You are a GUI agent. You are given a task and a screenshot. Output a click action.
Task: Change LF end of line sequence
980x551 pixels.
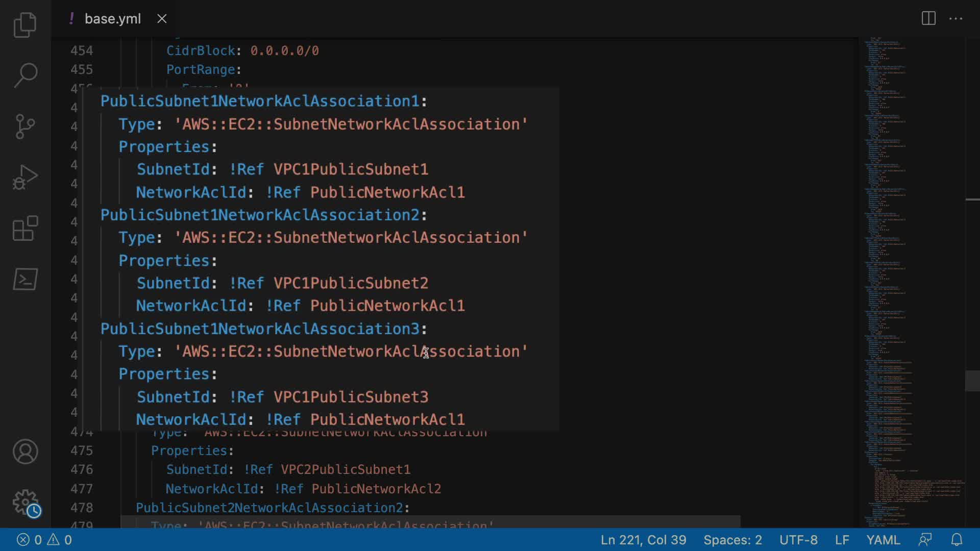[x=842, y=540]
